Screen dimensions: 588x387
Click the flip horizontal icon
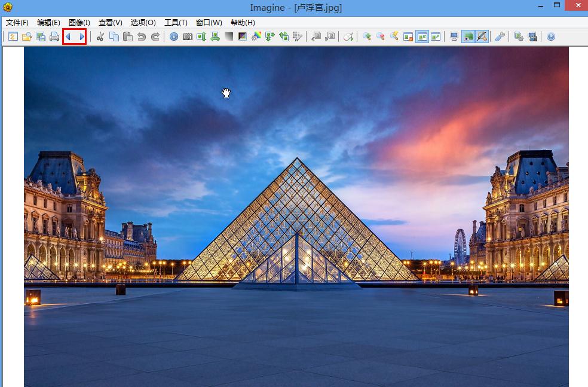[215, 36]
